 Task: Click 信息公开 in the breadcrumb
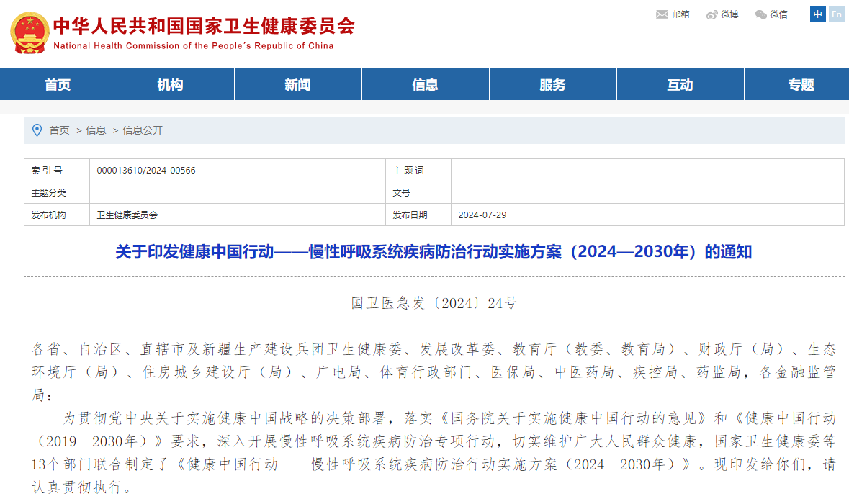[143, 130]
